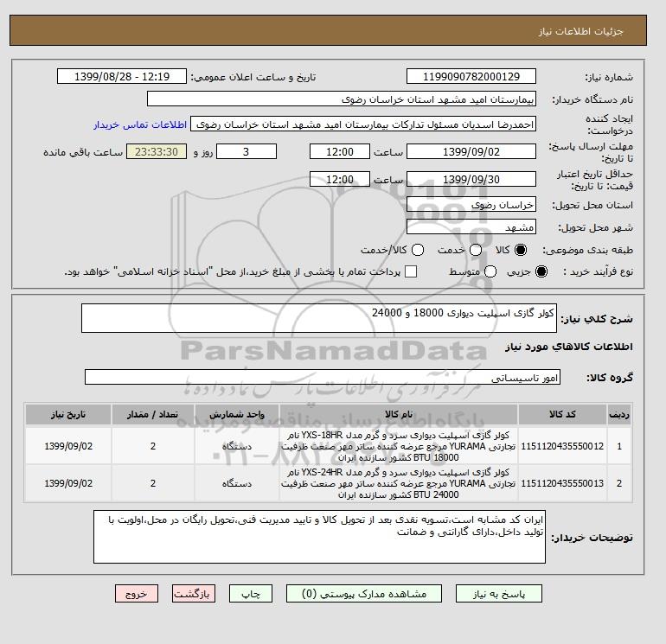Click the جزئیات اطلاعات نیاز page title
Screen dimensions: 666x644
580,31
